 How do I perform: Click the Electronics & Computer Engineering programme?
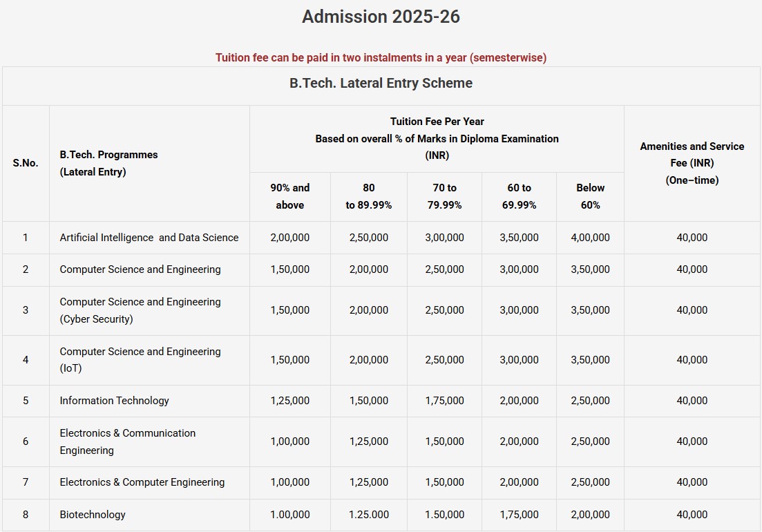pyautogui.click(x=142, y=482)
